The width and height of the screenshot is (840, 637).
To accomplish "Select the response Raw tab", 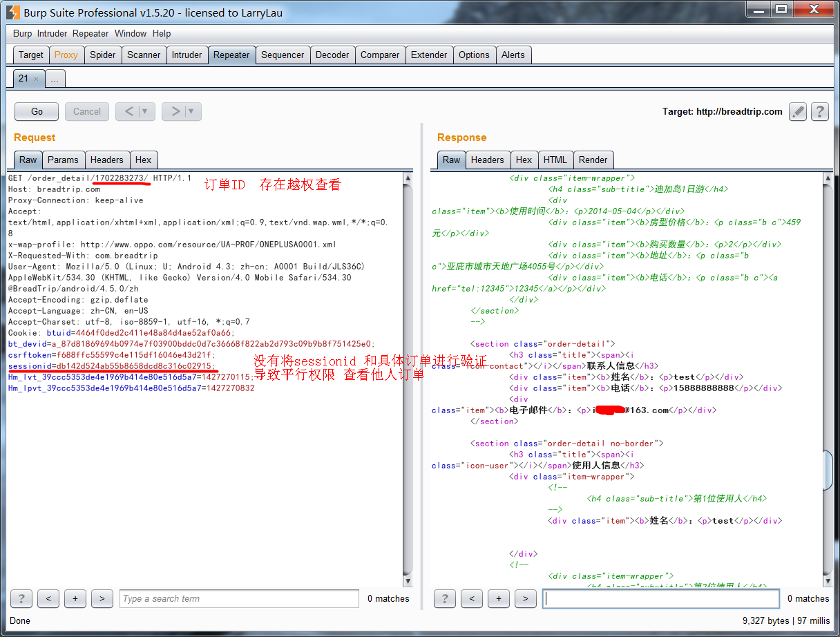I will (452, 160).
